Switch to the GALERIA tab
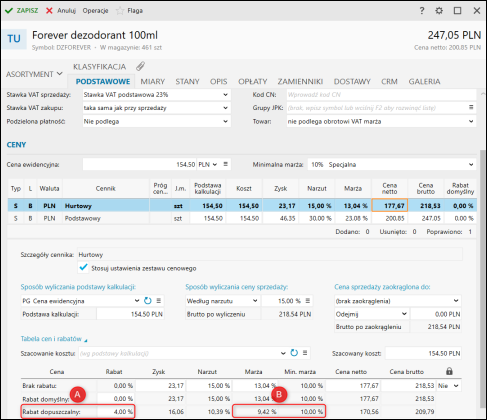 pyautogui.click(x=424, y=81)
